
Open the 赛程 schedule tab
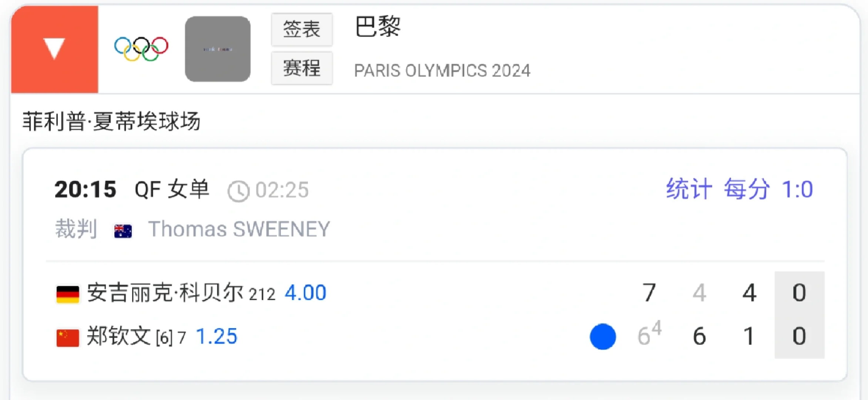[x=302, y=68]
